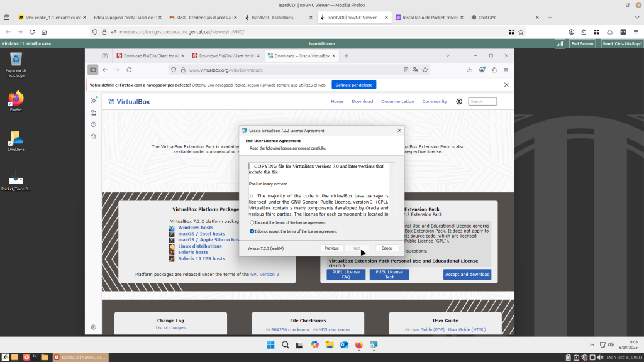Screen dimensions: 644x362
Task: Toggle noVNC Full Screen mode
Action: 582,43
